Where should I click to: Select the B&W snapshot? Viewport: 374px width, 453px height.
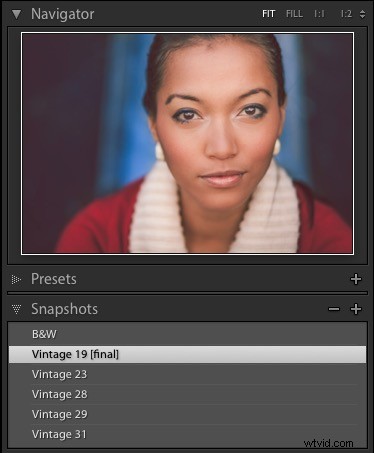(187, 334)
